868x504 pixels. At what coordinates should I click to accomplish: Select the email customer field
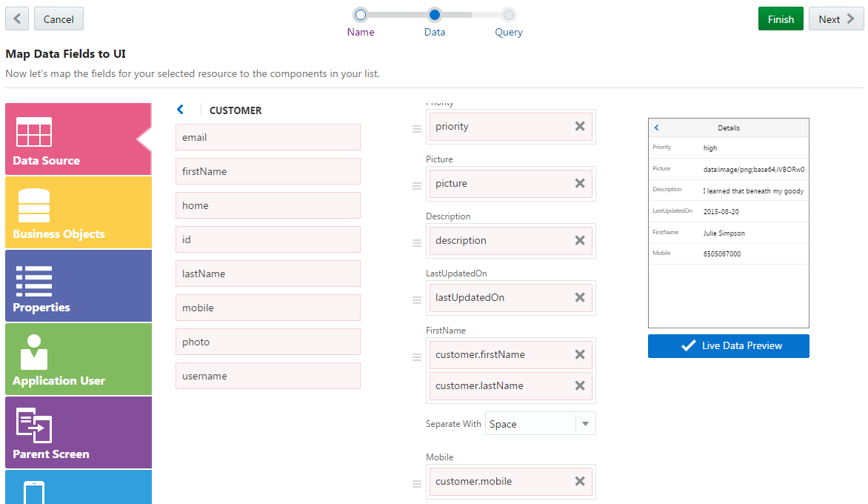[268, 137]
